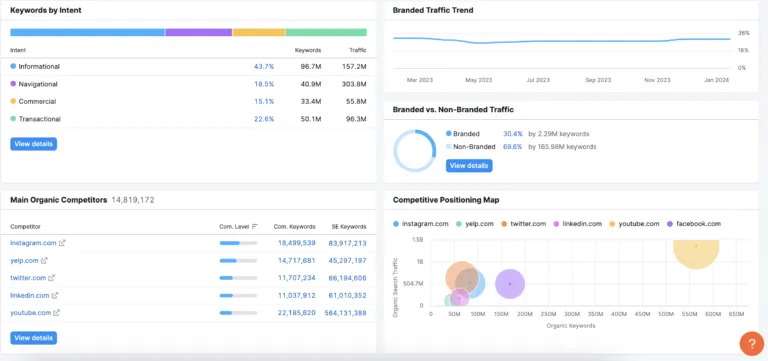Click the green Transactional segment of intent bar
This screenshot has width=768, height=361.
tap(326, 32)
